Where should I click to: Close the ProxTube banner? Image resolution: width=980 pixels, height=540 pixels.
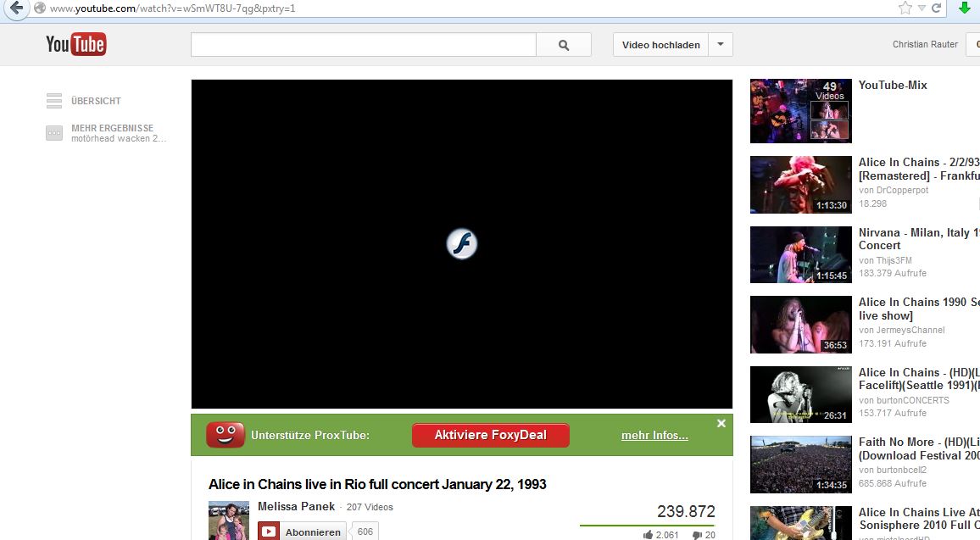click(721, 423)
